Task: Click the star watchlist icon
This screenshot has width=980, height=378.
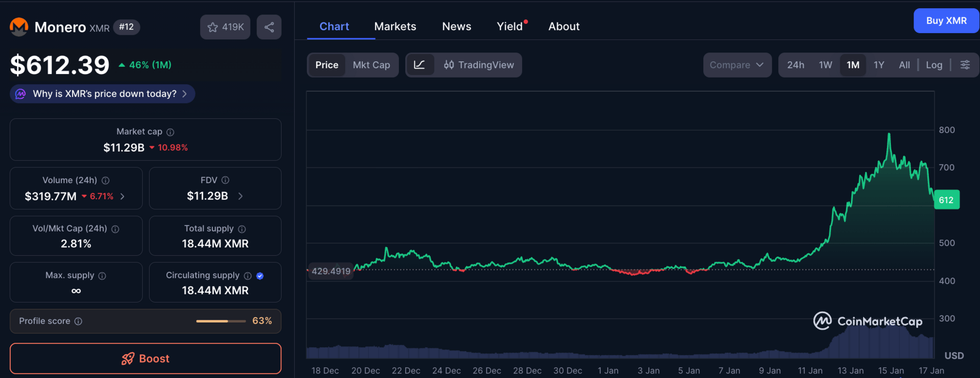Action: (213, 27)
